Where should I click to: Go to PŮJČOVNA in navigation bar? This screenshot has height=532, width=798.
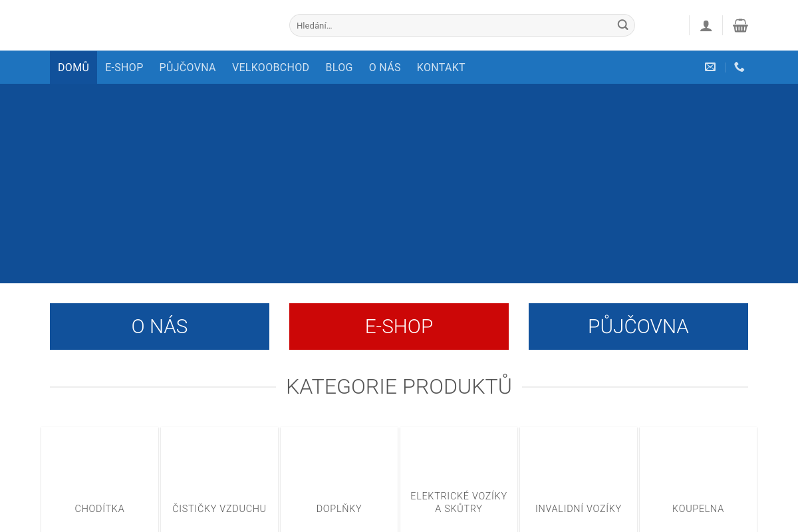[x=188, y=67]
